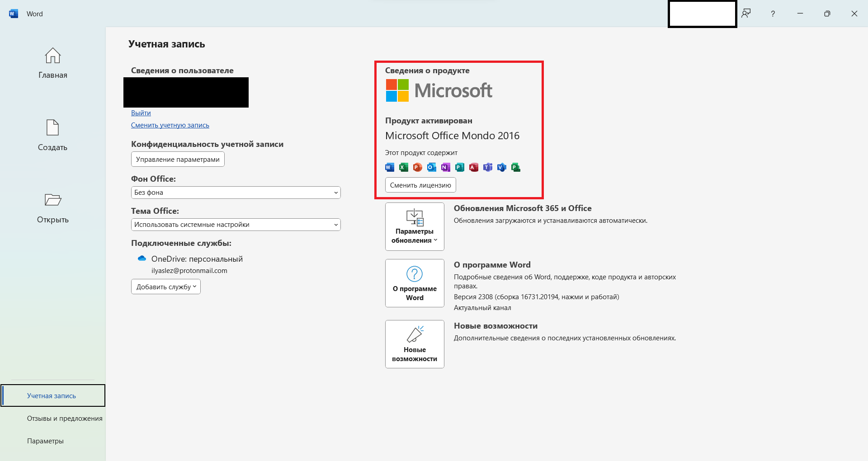Screen dimensions: 868x461
Task: Select the Учетная запись sidebar item
Action: (53, 395)
